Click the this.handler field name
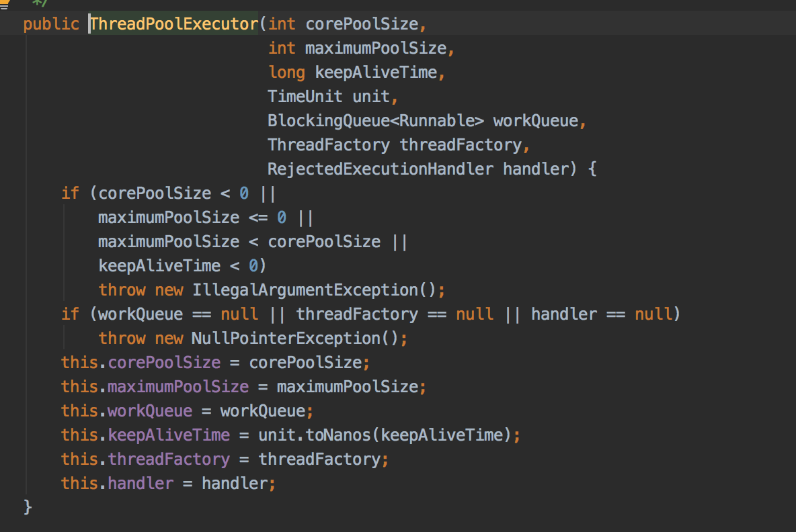This screenshot has width=796, height=532. (141, 484)
